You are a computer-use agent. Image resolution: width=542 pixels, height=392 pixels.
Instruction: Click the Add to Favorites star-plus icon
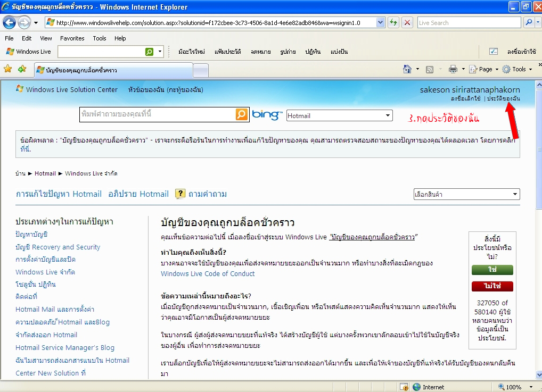coord(22,69)
